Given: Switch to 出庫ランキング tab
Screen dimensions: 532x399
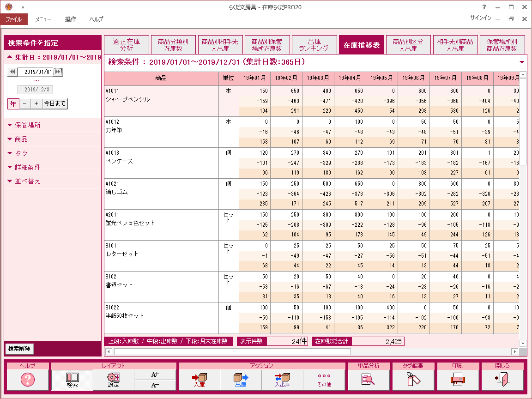Looking at the screenshot, I should pyautogui.click(x=314, y=45).
